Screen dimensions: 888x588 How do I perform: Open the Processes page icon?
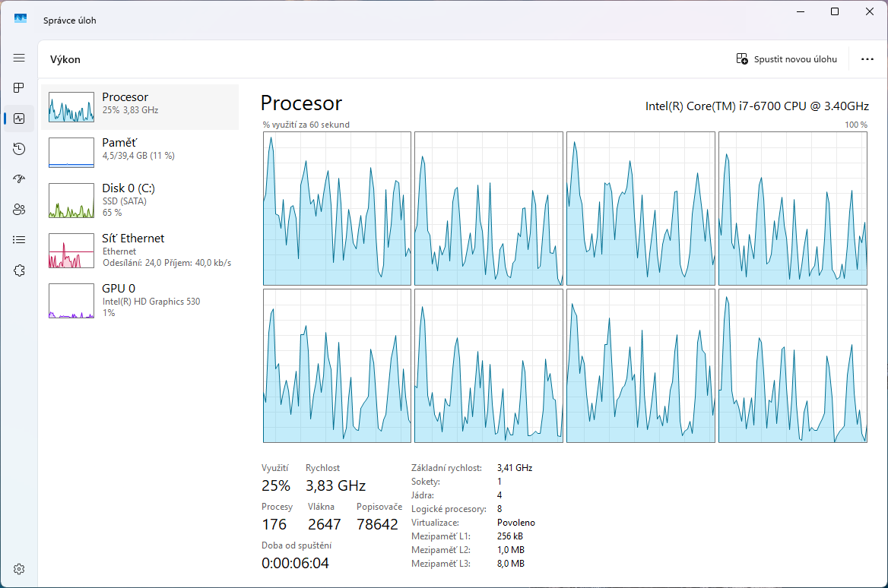pyautogui.click(x=19, y=88)
